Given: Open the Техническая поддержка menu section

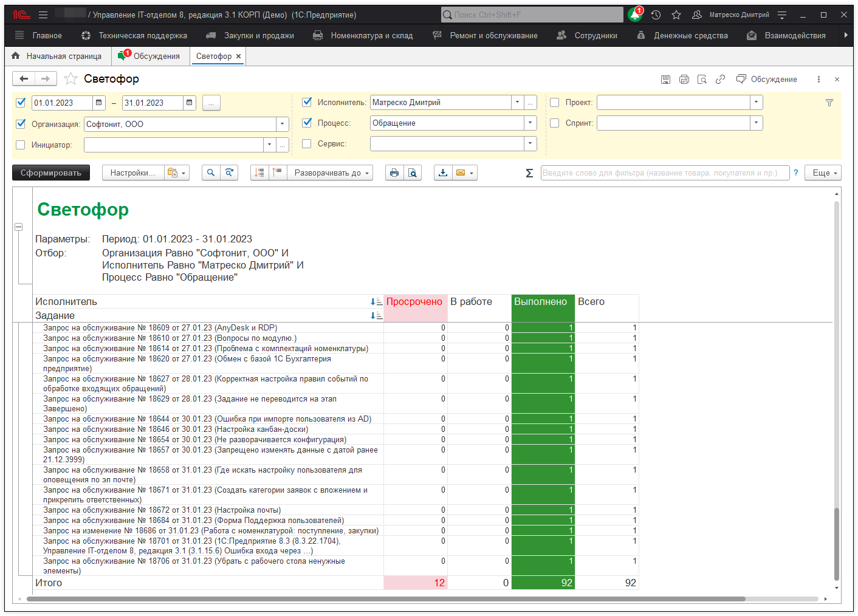Looking at the screenshot, I should tap(142, 36).
